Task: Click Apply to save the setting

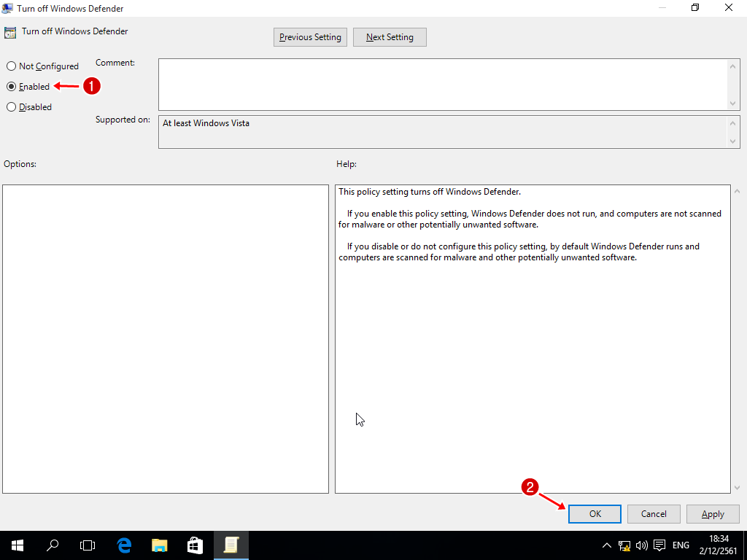Action: tap(713, 514)
